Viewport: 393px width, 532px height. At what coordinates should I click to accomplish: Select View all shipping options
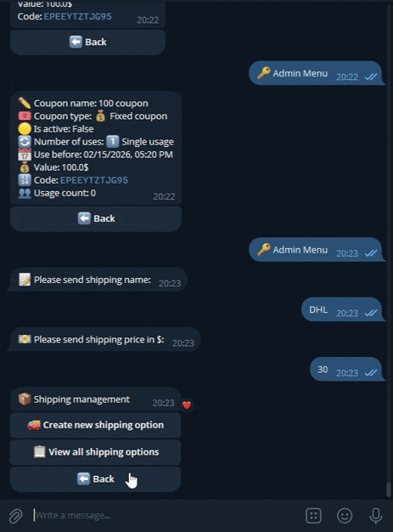[x=95, y=452]
